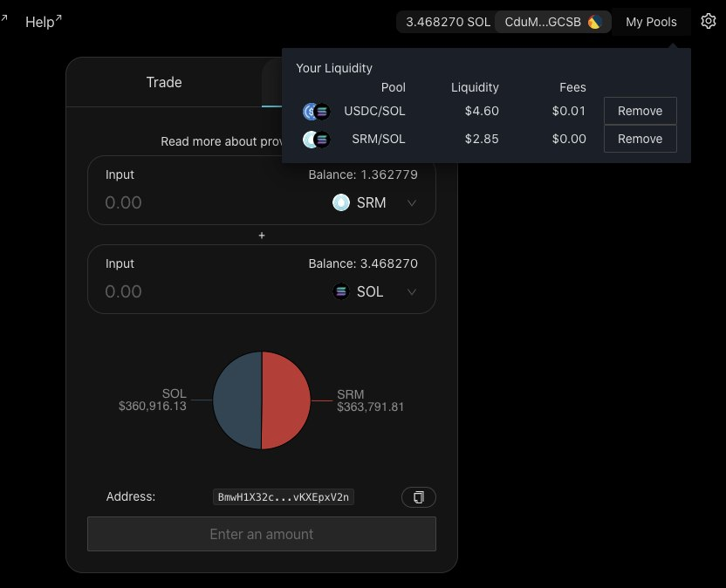The width and height of the screenshot is (726, 588).
Task: Remove liquidity from SRM/SOL pool
Action: point(640,139)
